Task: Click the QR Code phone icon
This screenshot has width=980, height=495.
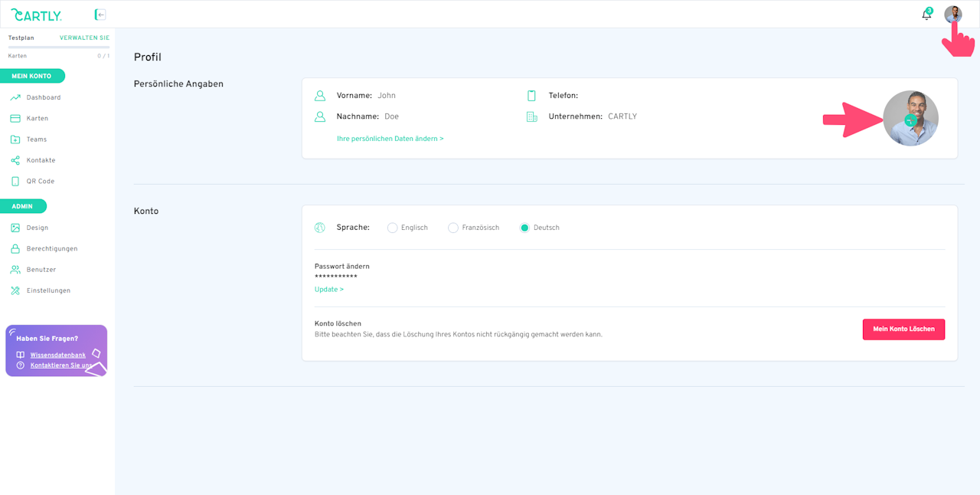Action: coord(15,182)
